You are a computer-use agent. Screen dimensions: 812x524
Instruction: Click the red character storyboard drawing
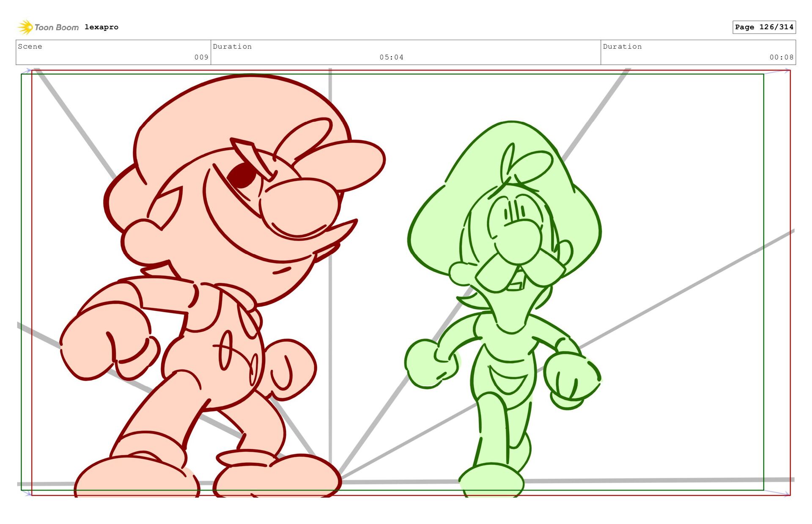click(x=223, y=286)
